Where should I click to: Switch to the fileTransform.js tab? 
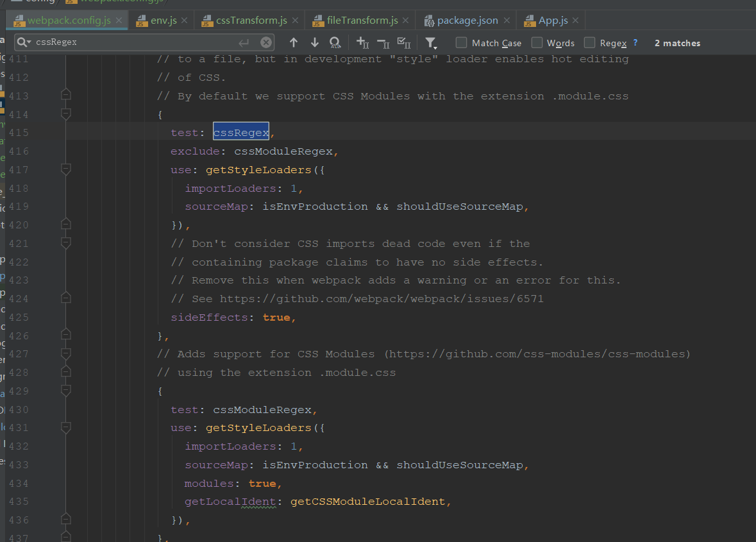click(x=362, y=21)
